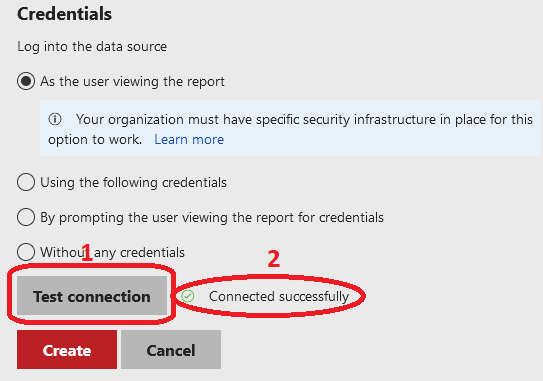Click the red annotation number 2
Image resolution: width=543 pixels, height=381 pixels.
coord(274,259)
